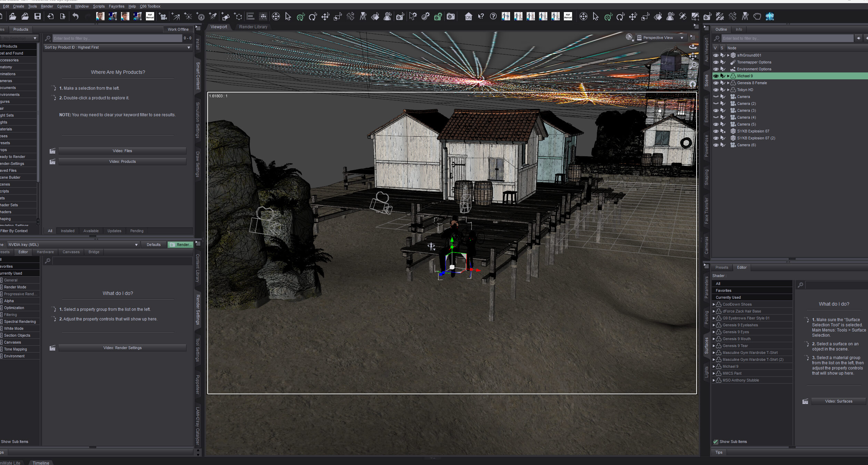Select the Hardware tab in Render Settings
The image size is (868, 465).
pyautogui.click(x=45, y=252)
